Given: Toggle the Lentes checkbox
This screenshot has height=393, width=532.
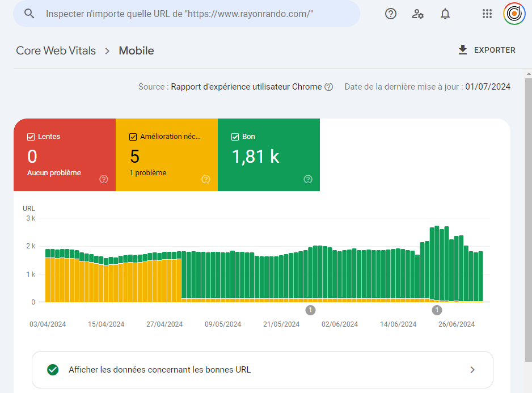Looking at the screenshot, I should coord(31,137).
